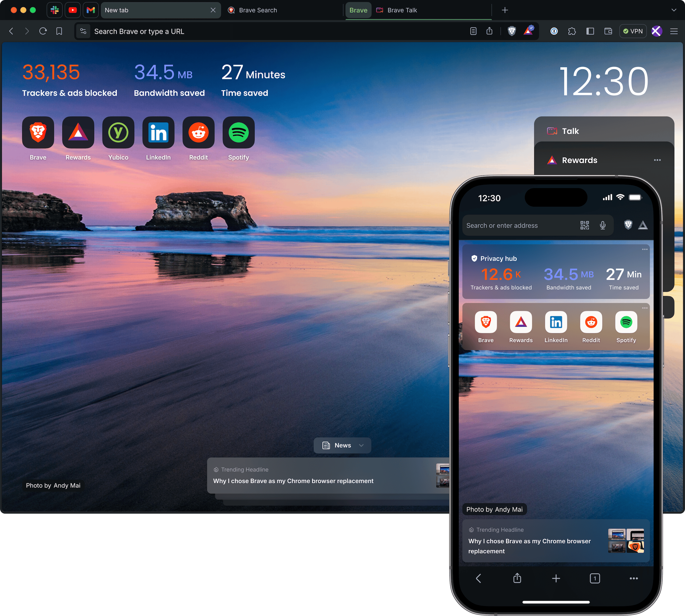685x616 pixels.
Task: Open Spotify app icon
Action: point(238,132)
